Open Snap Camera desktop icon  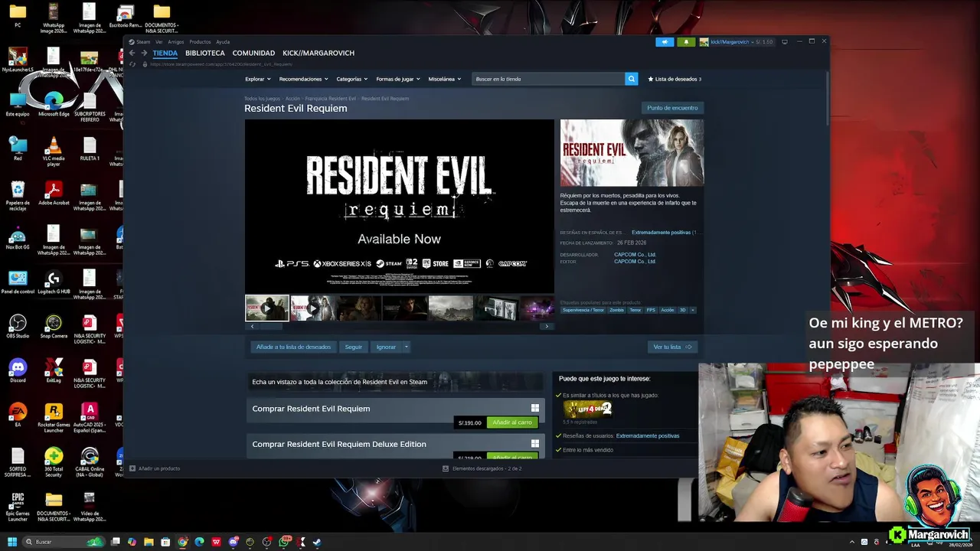pos(54,327)
